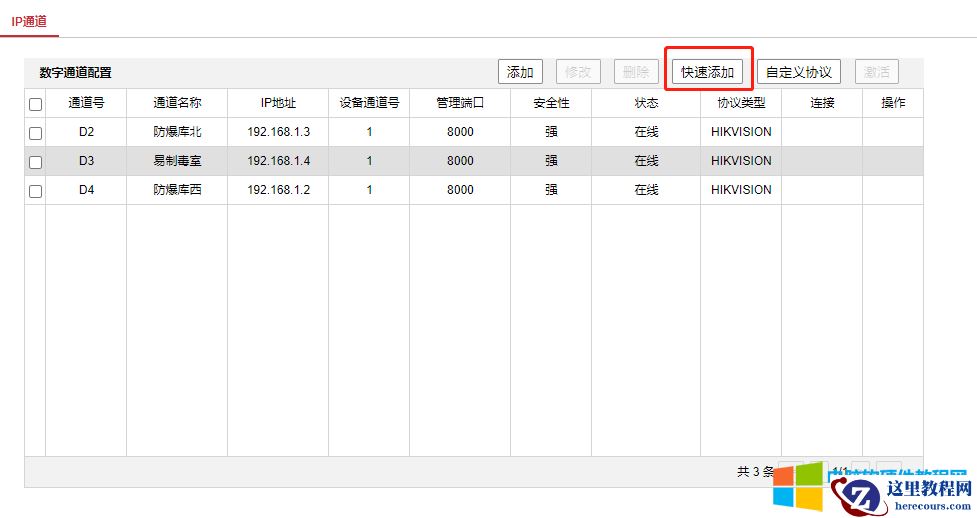Image resolution: width=977 pixels, height=518 pixels.
Task: Check the box for channel D3
Action: coord(36,162)
